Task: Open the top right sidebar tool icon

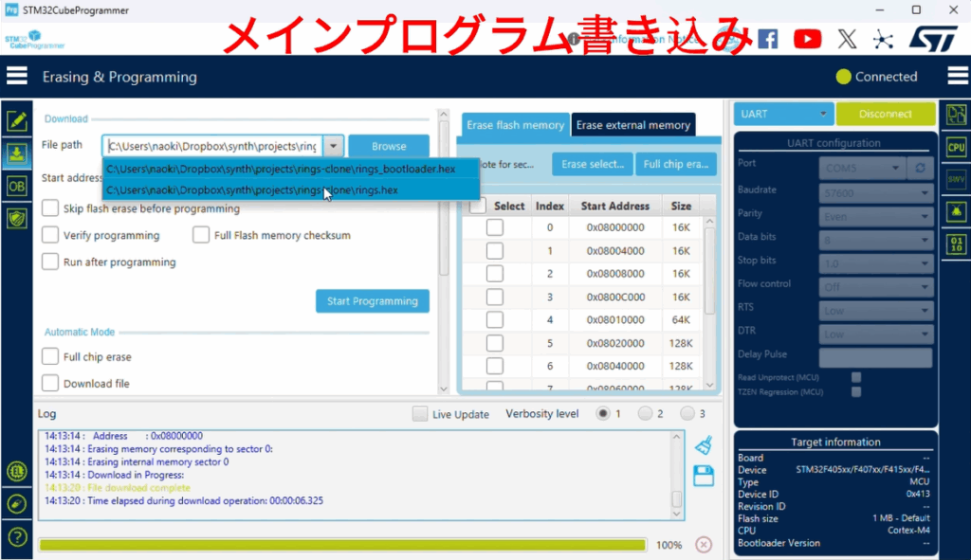Action: tap(956, 115)
